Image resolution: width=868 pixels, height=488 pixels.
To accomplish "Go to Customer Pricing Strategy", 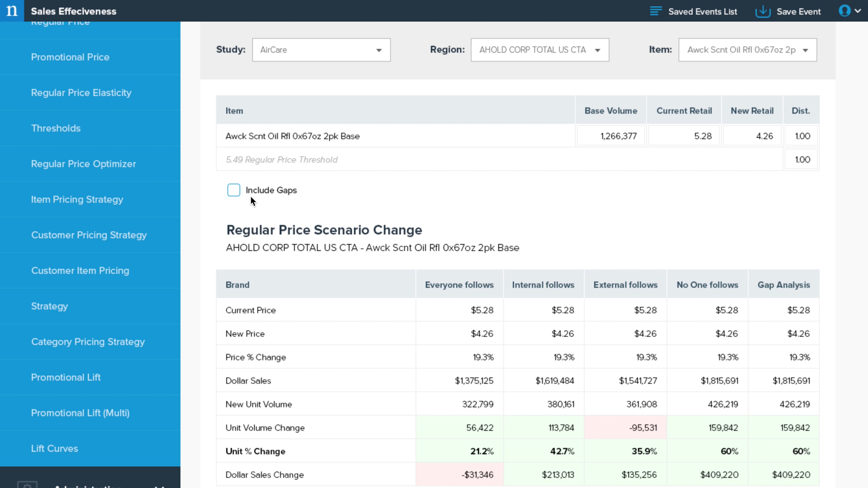I will point(89,235).
